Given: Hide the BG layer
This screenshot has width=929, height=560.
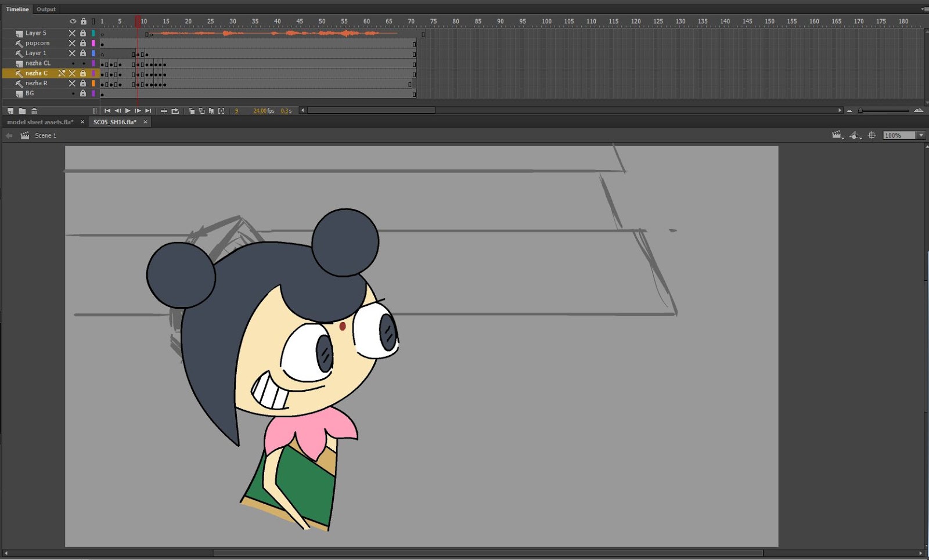Looking at the screenshot, I should 73,93.
